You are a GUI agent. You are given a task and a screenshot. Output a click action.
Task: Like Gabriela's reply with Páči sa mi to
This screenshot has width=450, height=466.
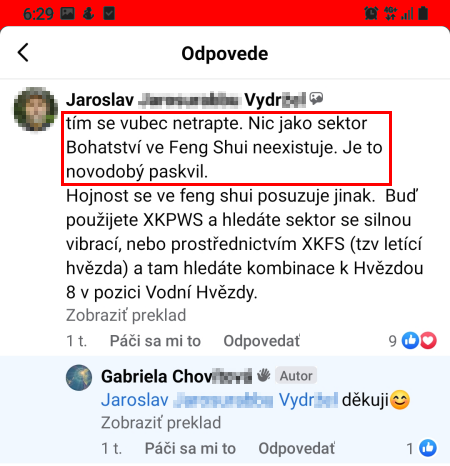[190, 448]
